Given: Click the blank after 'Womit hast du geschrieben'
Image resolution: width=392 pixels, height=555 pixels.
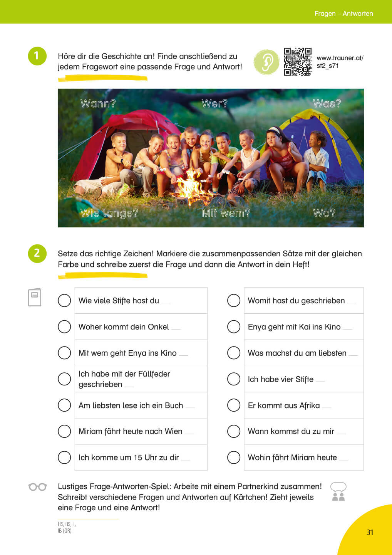Looking at the screenshot, I should 352,302.
